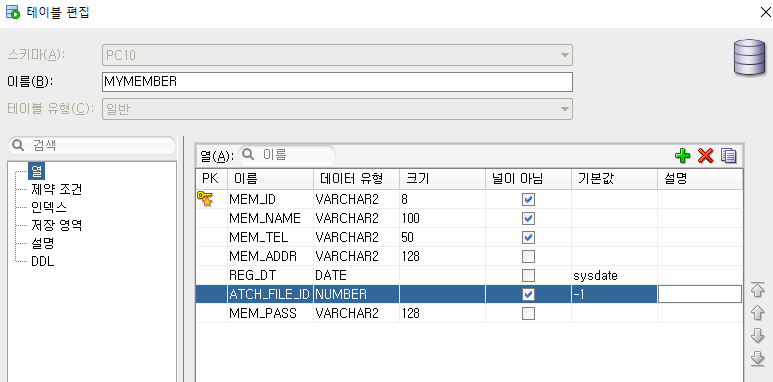
Task: Open the 스키마 PC10 dropdown
Action: coord(337,55)
